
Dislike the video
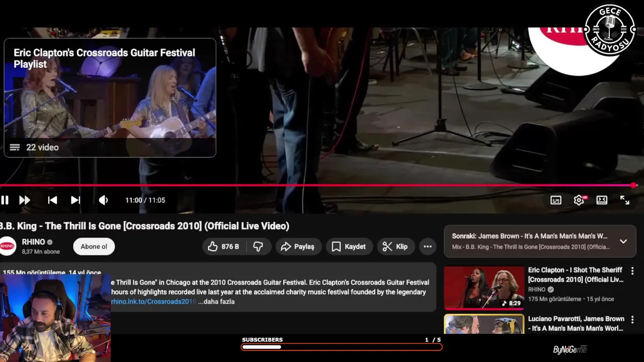pos(258,246)
